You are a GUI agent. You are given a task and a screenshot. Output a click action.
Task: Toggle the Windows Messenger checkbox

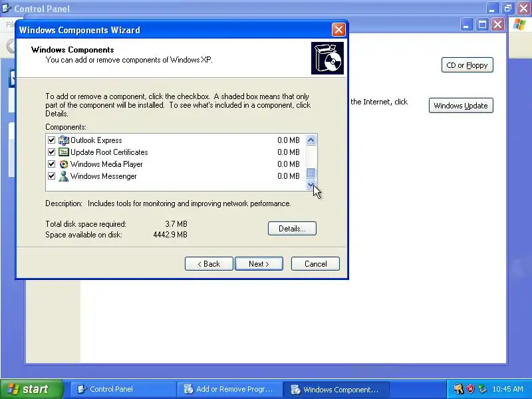tap(52, 176)
